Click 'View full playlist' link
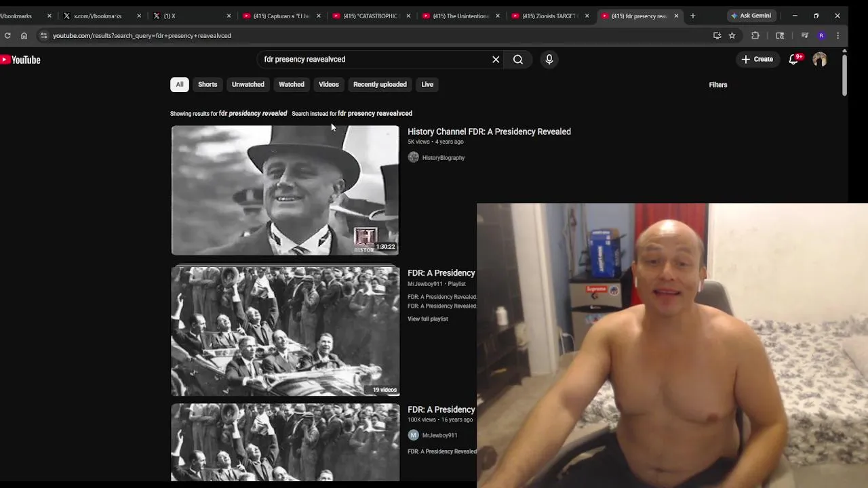The height and width of the screenshot is (488, 868). coord(428,319)
